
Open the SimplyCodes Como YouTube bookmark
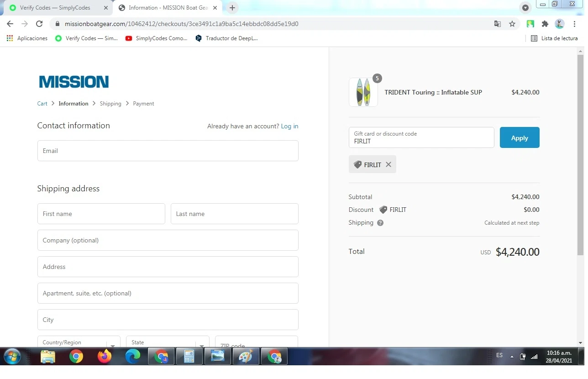156,38
